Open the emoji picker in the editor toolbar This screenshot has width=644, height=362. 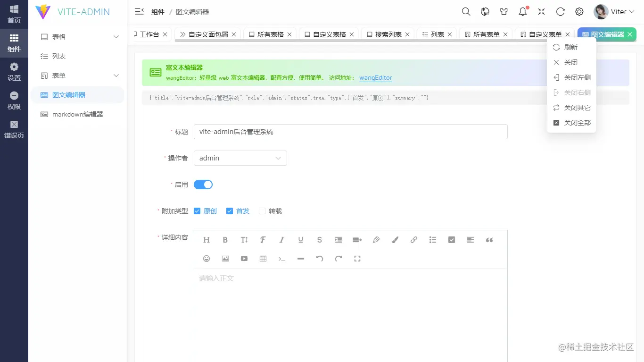click(x=206, y=258)
